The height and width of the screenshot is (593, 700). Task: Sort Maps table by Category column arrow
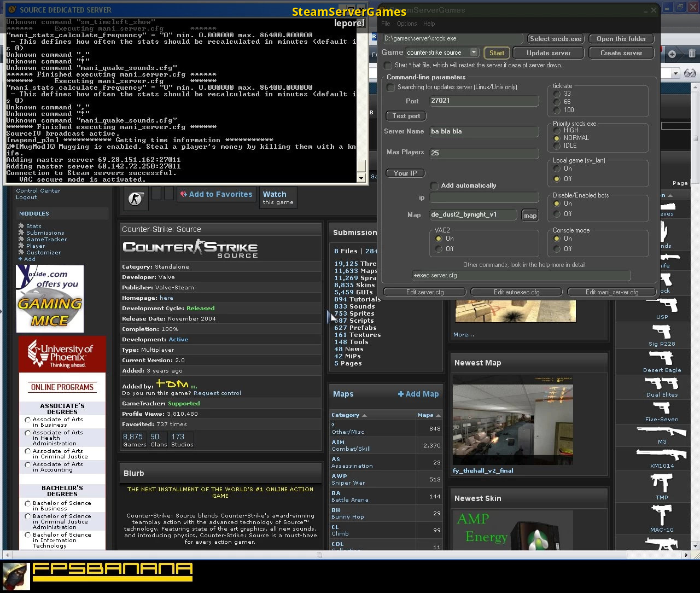365,415
